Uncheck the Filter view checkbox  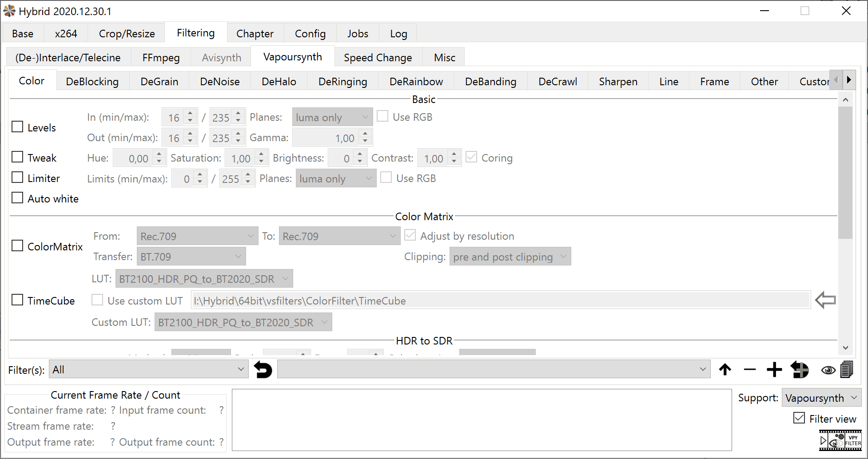pyautogui.click(x=799, y=418)
